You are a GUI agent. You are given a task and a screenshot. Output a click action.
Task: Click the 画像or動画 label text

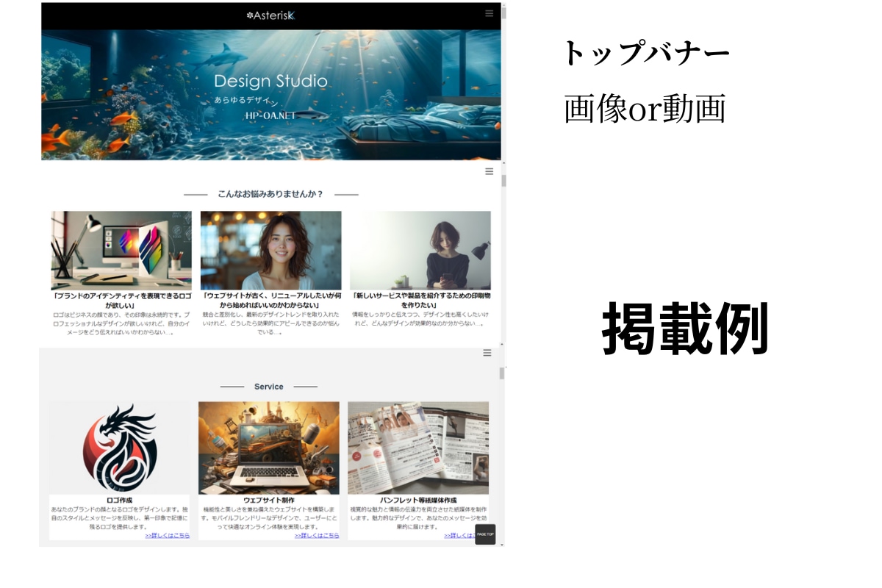tap(645, 109)
